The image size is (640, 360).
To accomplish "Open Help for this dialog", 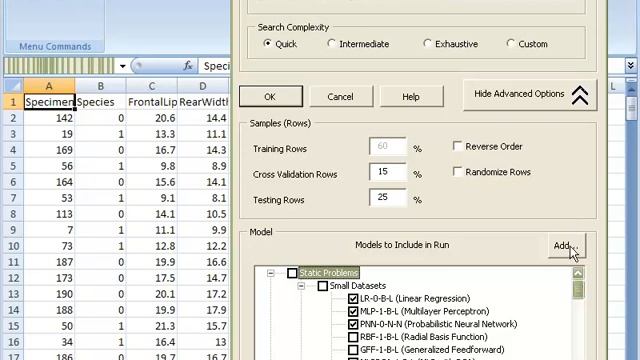I will click(x=411, y=97).
